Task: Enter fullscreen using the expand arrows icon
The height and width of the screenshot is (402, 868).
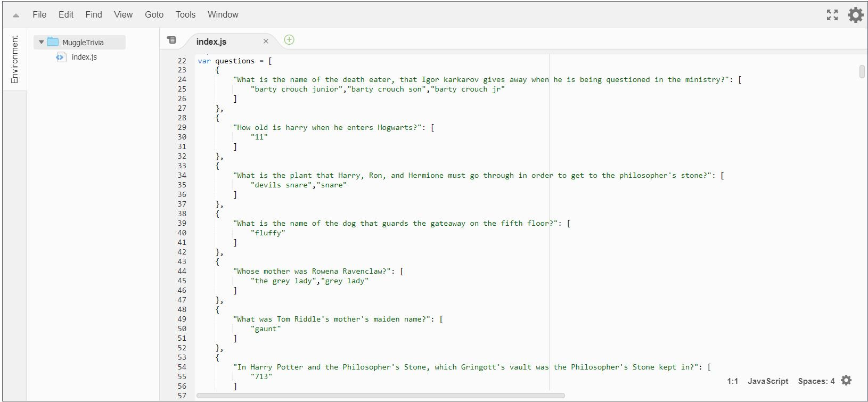Action: pos(832,15)
